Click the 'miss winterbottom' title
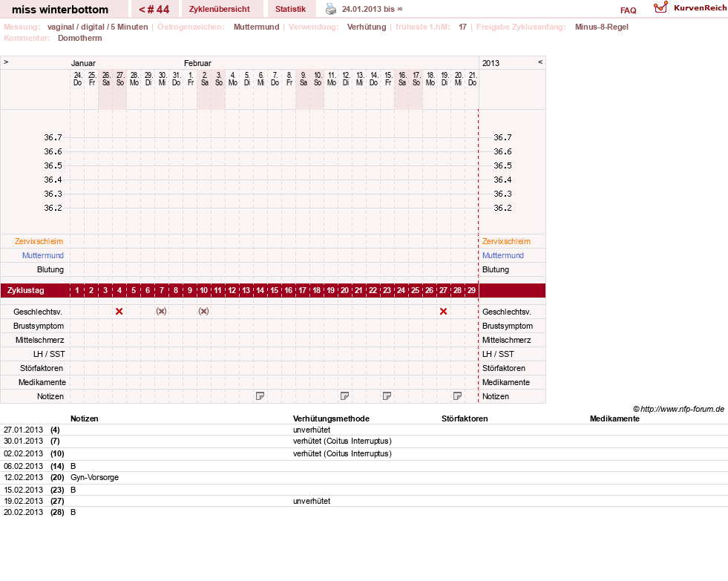The height and width of the screenshot is (581, 728). (60, 10)
